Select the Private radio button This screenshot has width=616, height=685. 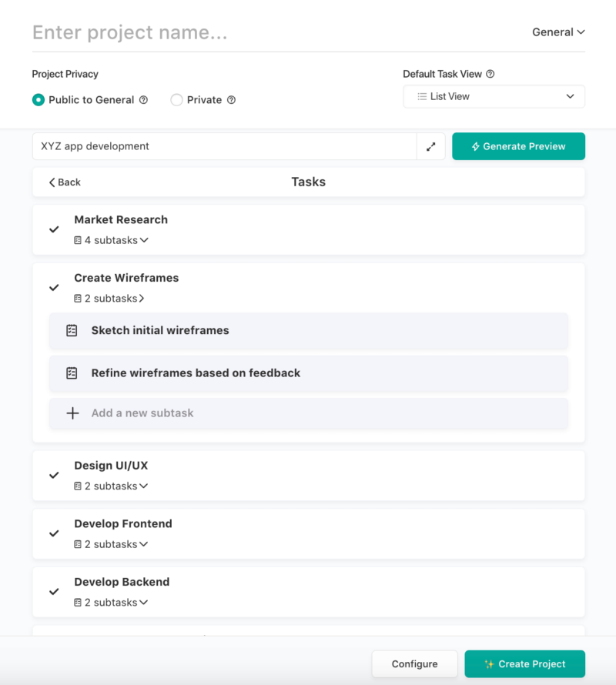176,99
